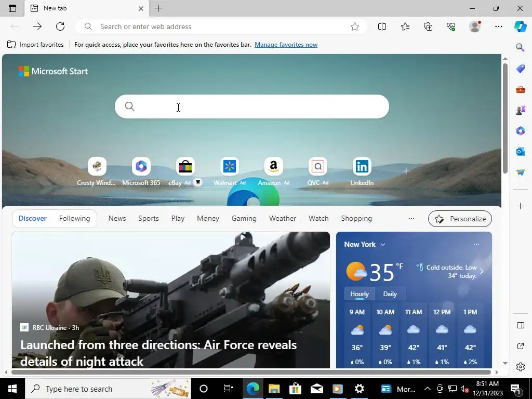Open the sidebar Drop paper-plane icon
The width and height of the screenshot is (532, 399).
[x=520, y=172]
